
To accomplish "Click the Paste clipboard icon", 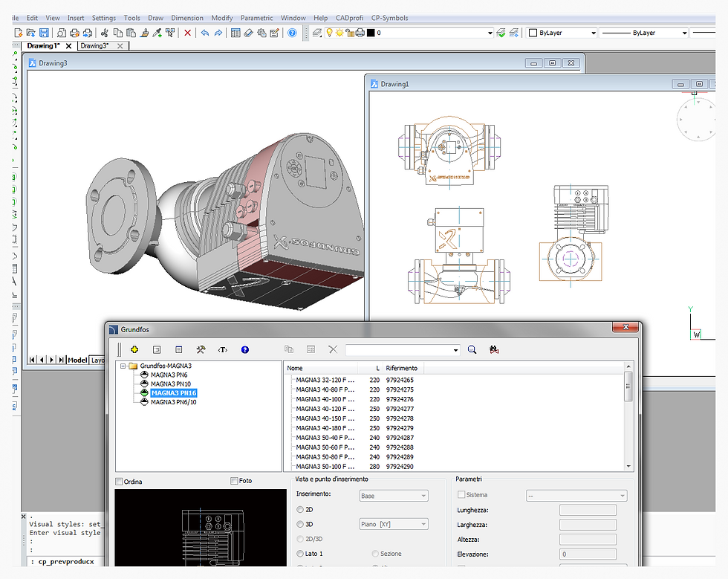I will 131,33.
